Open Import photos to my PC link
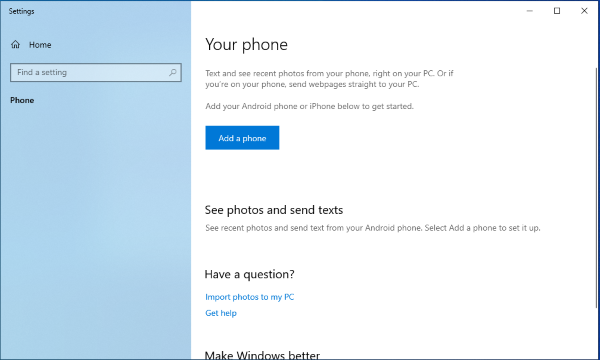Image resolution: width=600 pixels, height=360 pixels. point(249,297)
